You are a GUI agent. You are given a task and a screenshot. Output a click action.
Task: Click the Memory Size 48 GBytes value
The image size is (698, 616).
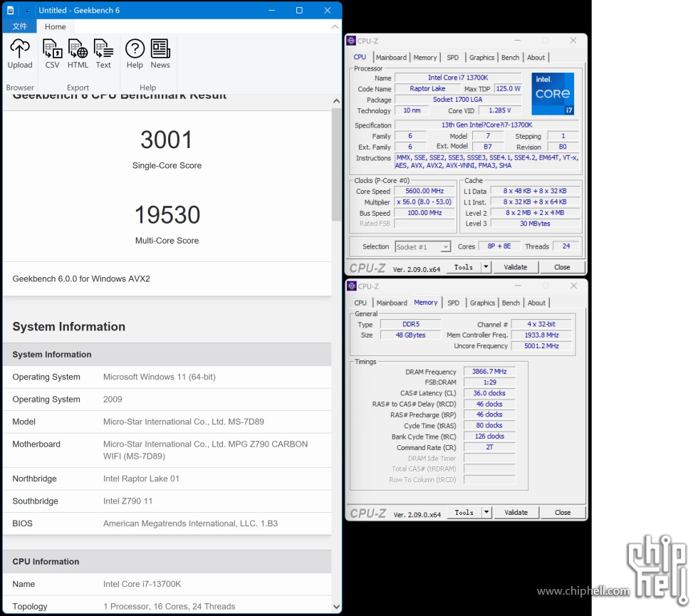[x=410, y=335]
